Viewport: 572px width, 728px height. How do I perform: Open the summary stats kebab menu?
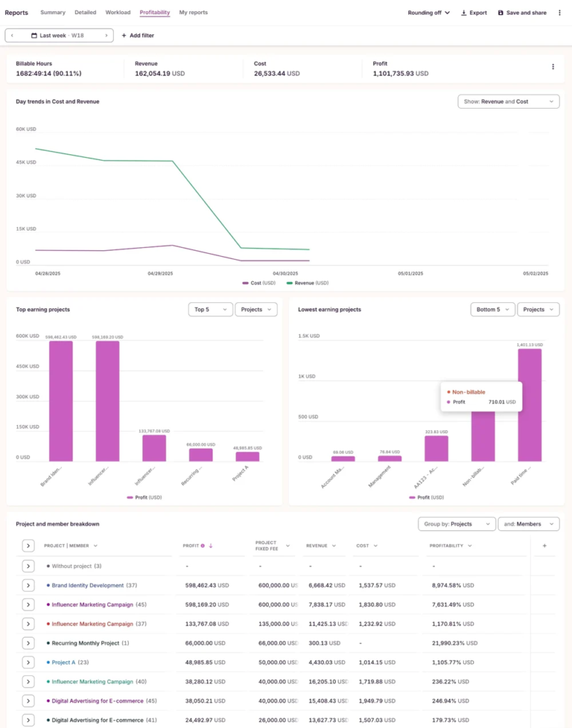tap(553, 67)
